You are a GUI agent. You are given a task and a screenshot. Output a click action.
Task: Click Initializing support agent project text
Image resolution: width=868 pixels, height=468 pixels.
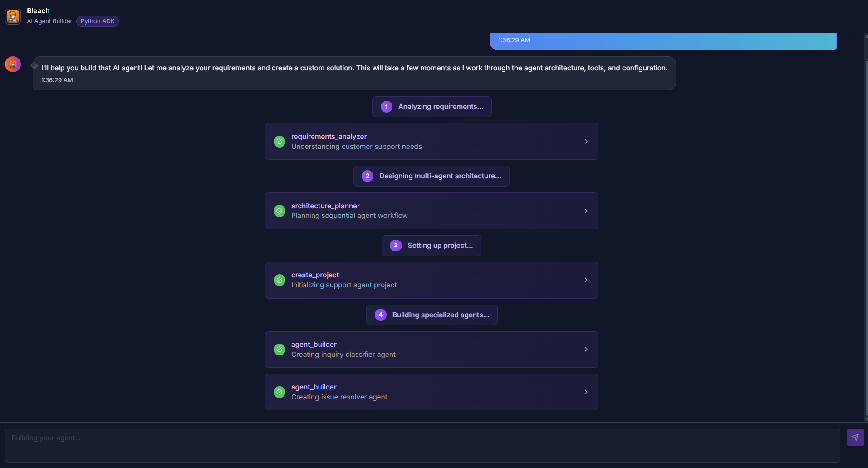pyautogui.click(x=344, y=285)
